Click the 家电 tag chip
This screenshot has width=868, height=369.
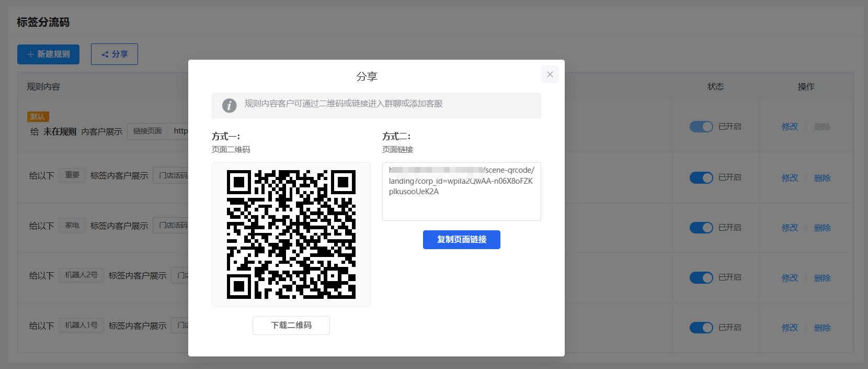(x=72, y=225)
